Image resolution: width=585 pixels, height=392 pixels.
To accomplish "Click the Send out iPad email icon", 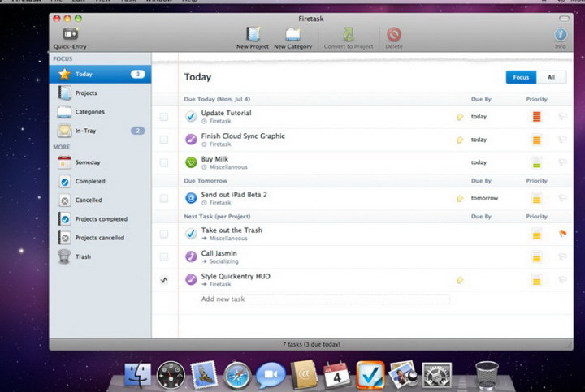I will pyautogui.click(x=191, y=198).
